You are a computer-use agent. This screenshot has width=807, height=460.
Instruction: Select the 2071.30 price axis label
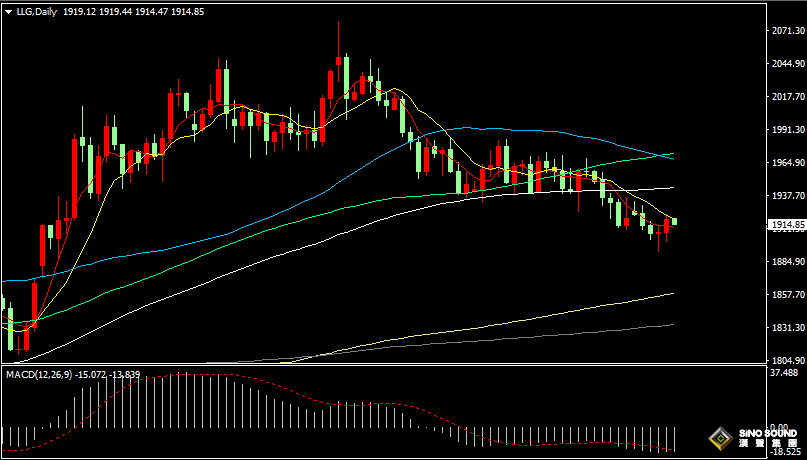tap(787, 32)
